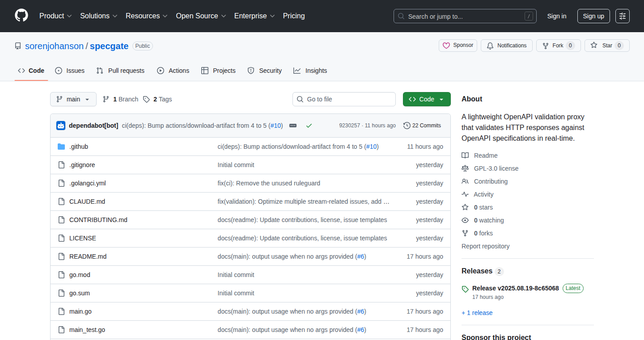Image resolution: width=644 pixels, height=340 pixels.
Task: Open the main.go file
Action: click(x=80, y=311)
